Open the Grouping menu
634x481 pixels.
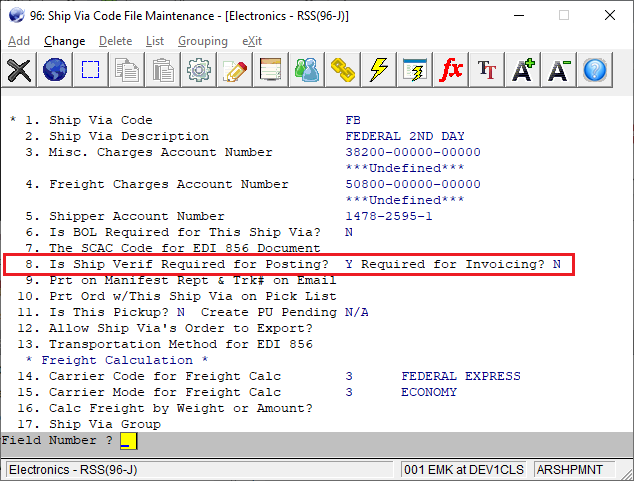tap(202, 41)
